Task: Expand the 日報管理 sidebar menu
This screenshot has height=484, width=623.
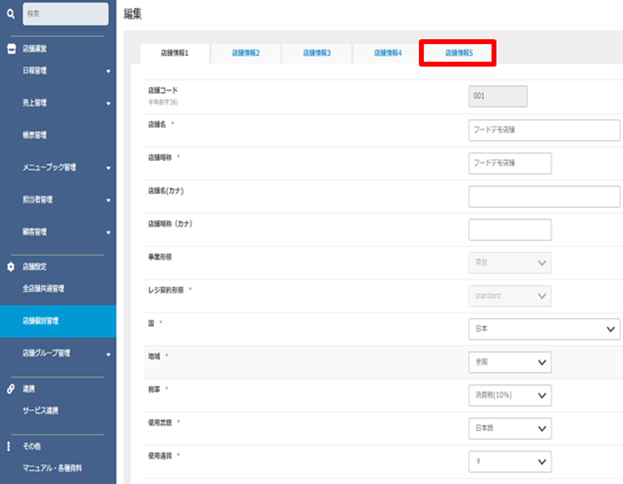Action: pos(107,72)
